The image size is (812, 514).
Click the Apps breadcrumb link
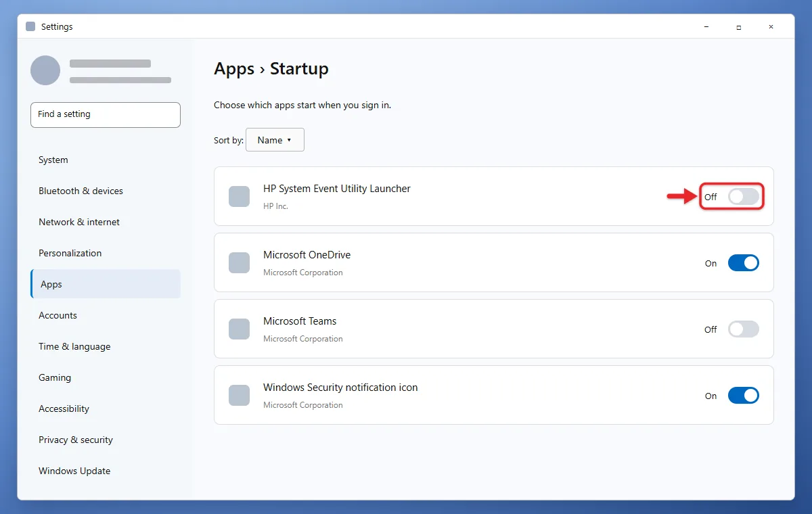234,69
